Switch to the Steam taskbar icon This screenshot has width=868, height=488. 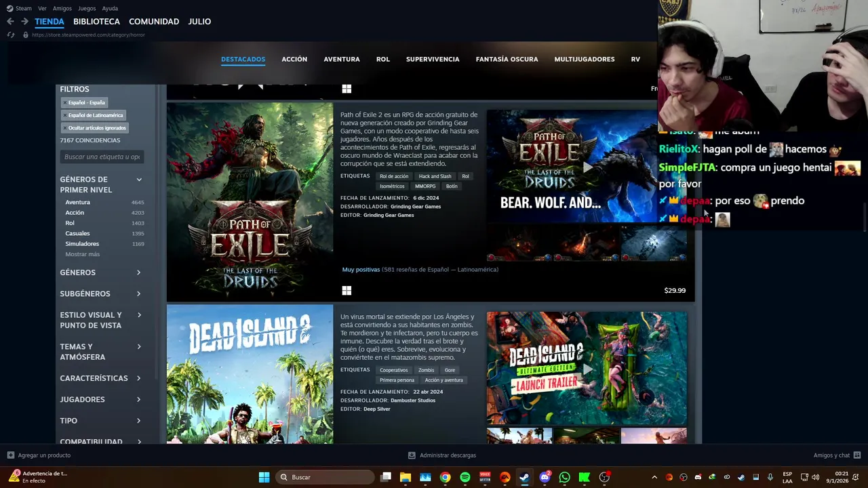click(x=524, y=477)
